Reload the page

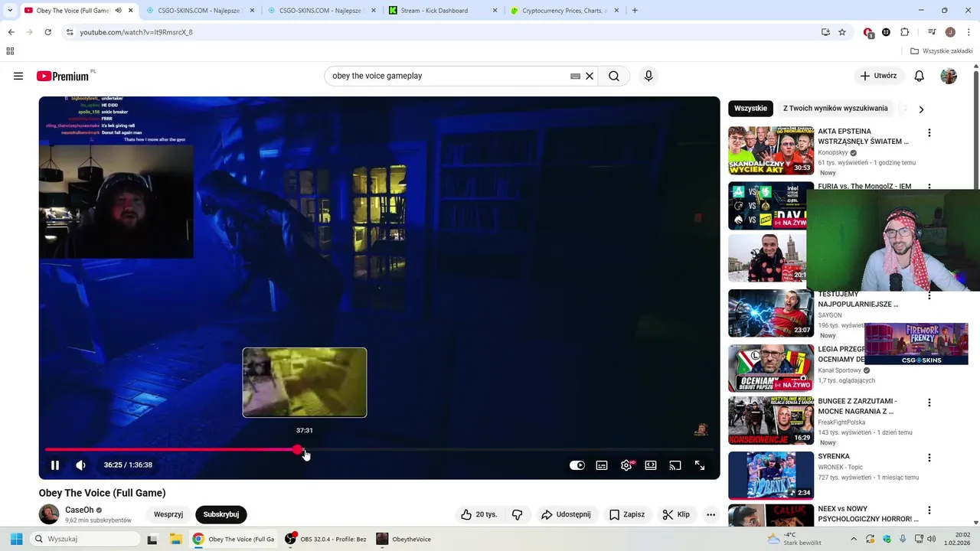(47, 32)
